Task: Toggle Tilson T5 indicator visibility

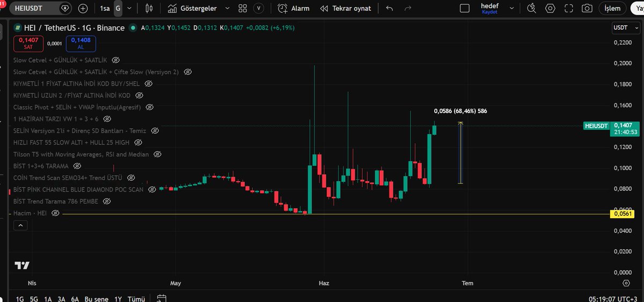Action: (x=157, y=154)
